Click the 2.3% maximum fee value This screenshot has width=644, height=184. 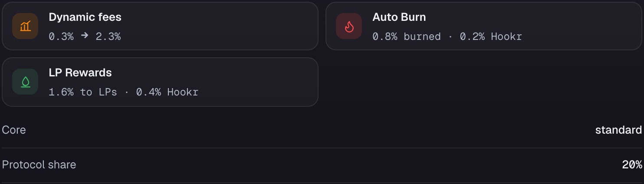(108, 36)
